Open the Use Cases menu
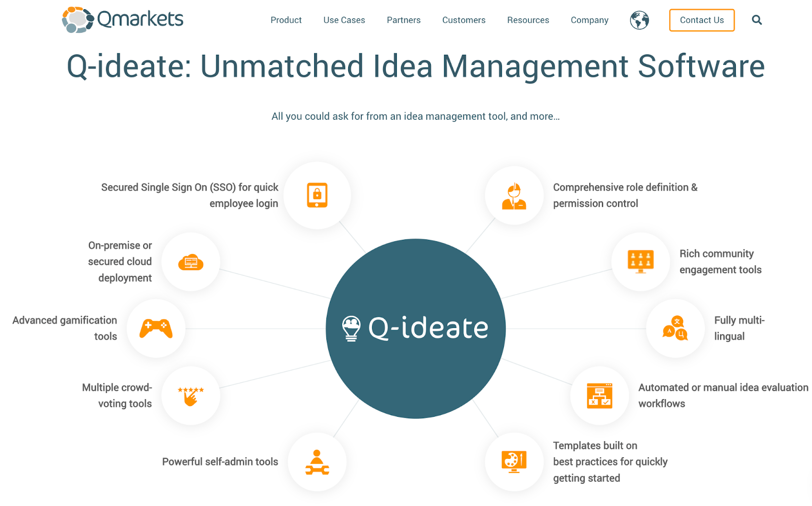The height and width of the screenshot is (506, 812). (x=344, y=20)
